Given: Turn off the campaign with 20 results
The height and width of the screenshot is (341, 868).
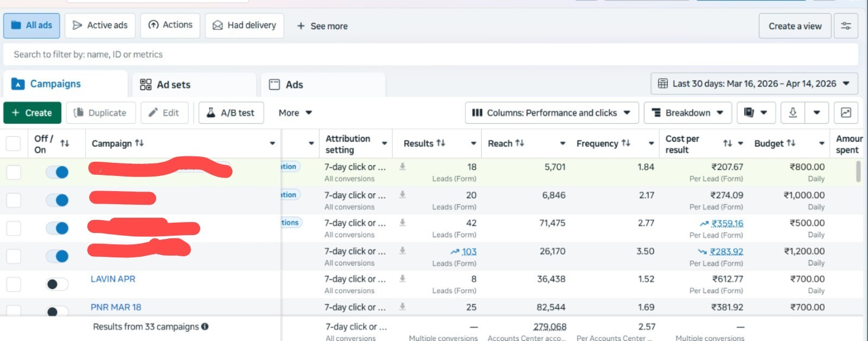Looking at the screenshot, I should click(58, 200).
